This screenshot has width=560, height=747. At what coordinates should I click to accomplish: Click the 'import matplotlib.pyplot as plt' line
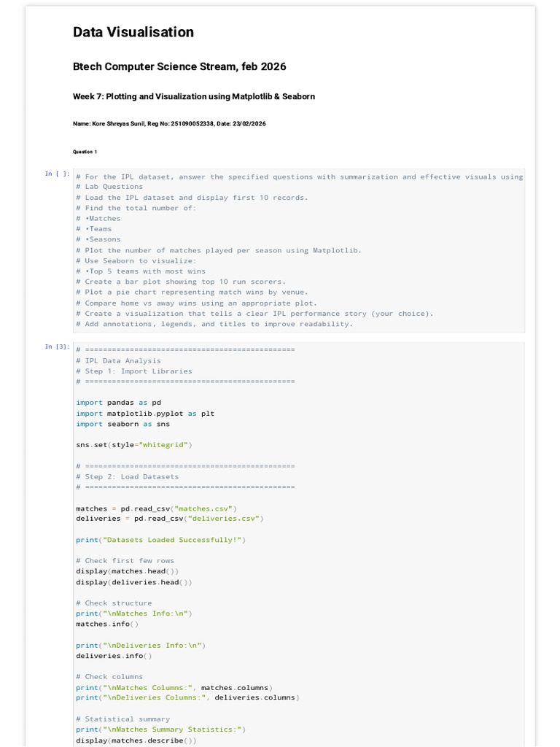point(145,414)
